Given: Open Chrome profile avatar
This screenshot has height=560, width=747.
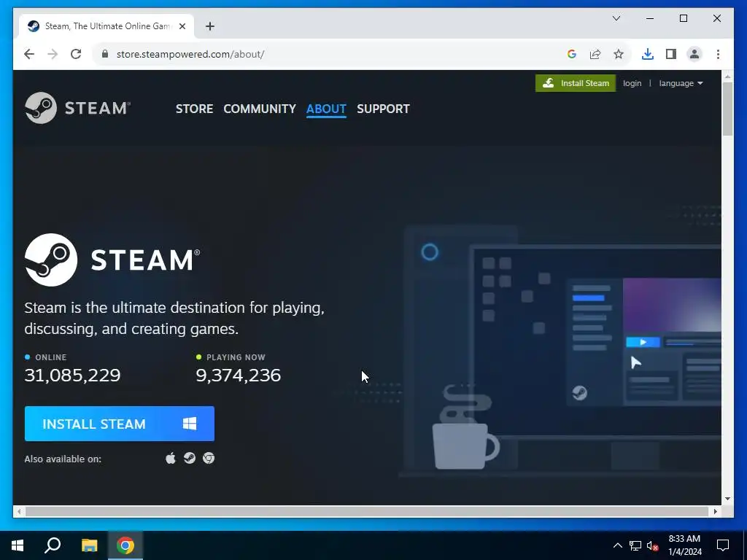Looking at the screenshot, I should pos(694,54).
